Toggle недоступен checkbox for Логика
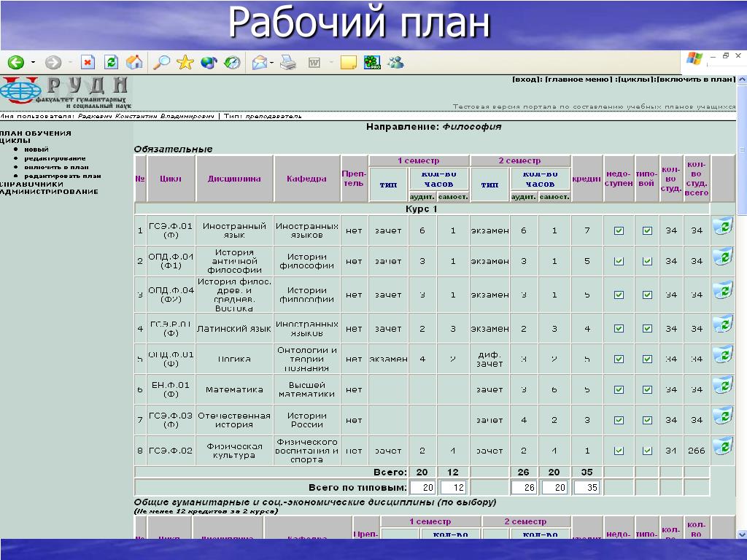Viewport: 747px width, 560px height. tap(619, 359)
